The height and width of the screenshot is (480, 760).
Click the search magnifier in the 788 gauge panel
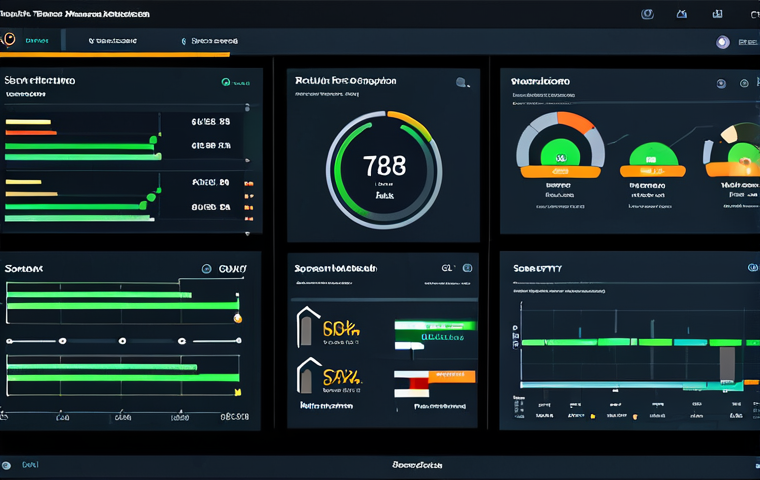[462, 82]
